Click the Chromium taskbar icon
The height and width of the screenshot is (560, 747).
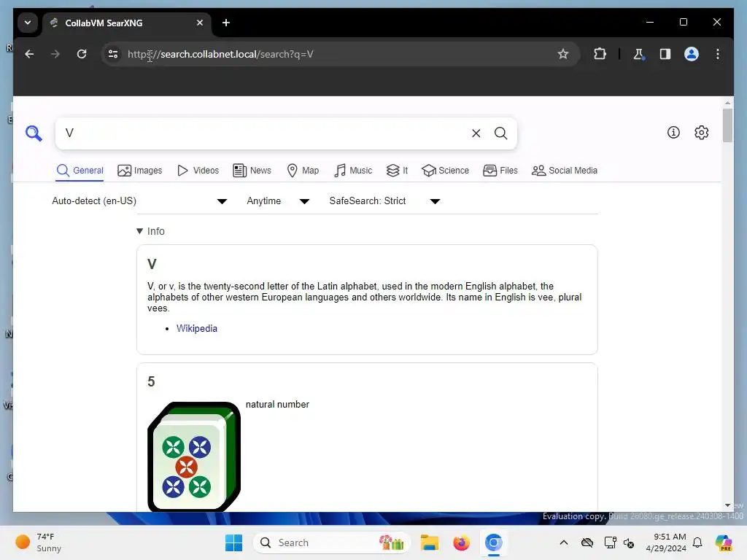(494, 542)
